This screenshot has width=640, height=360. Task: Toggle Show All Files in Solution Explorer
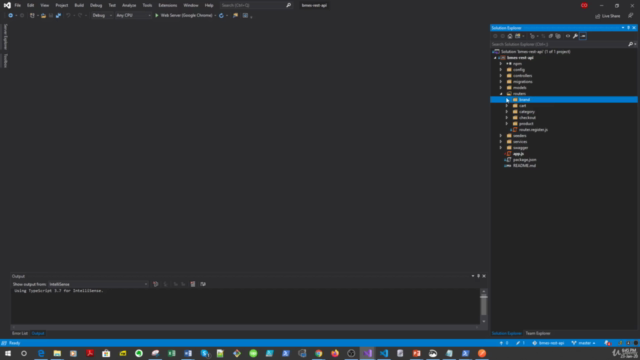pyautogui.click(x=558, y=36)
